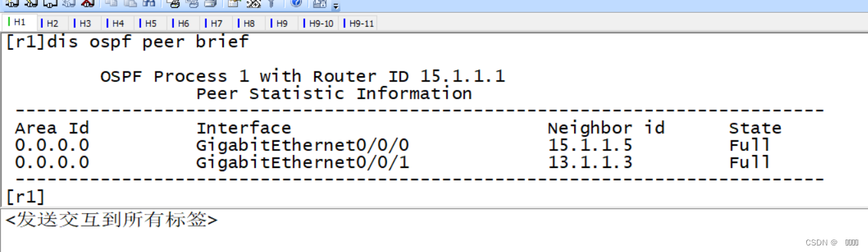This screenshot has height=252, width=868.
Task: Click the Help question mark toolbar icon
Action: pos(295,3)
